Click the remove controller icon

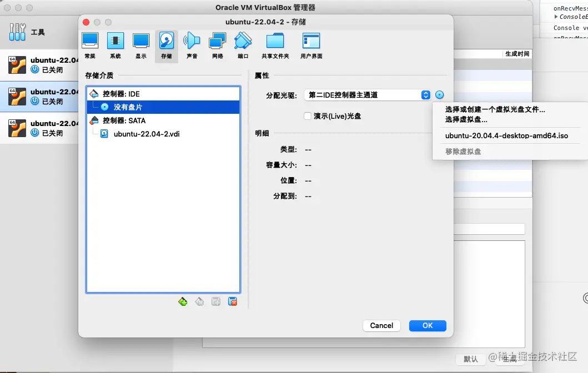[199, 301]
